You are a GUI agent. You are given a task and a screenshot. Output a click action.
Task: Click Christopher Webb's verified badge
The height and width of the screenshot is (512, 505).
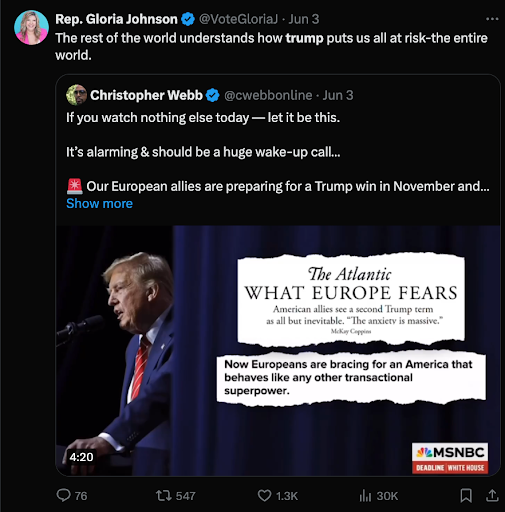point(213,96)
